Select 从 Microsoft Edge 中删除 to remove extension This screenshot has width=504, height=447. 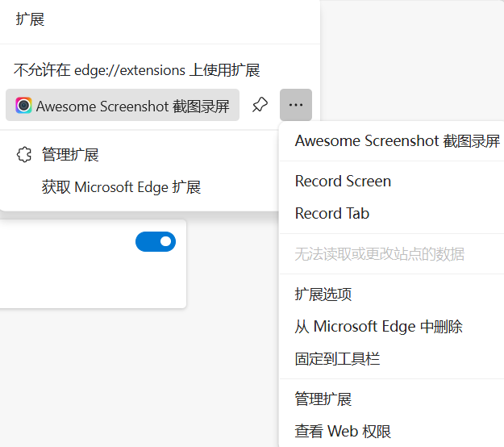(x=378, y=327)
